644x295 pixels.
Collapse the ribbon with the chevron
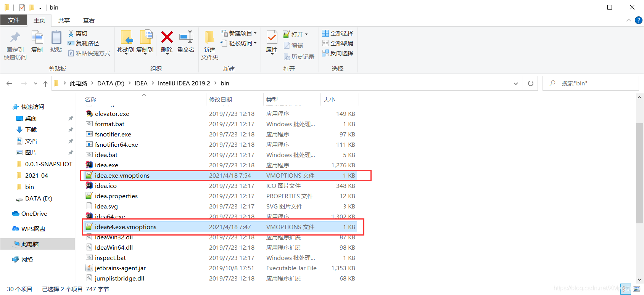click(629, 20)
